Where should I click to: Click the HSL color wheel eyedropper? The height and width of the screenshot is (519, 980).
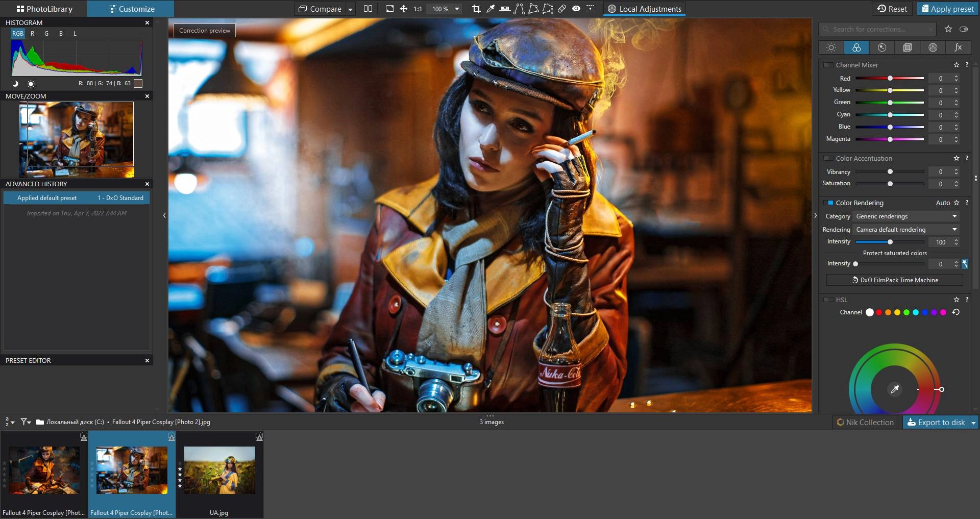click(x=894, y=389)
